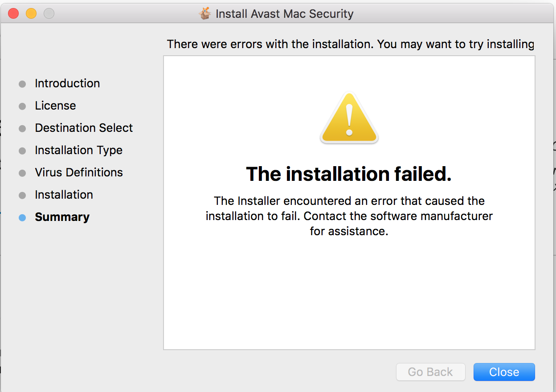Click the "Install Avast Mac Security" window title
Image resolution: width=556 pixels, height=392 pixels.
click(284, 14)
